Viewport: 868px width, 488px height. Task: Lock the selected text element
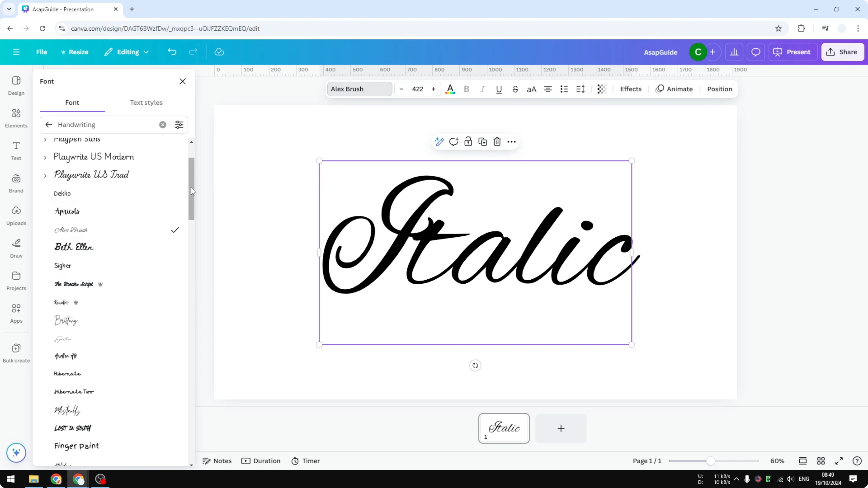468,141
